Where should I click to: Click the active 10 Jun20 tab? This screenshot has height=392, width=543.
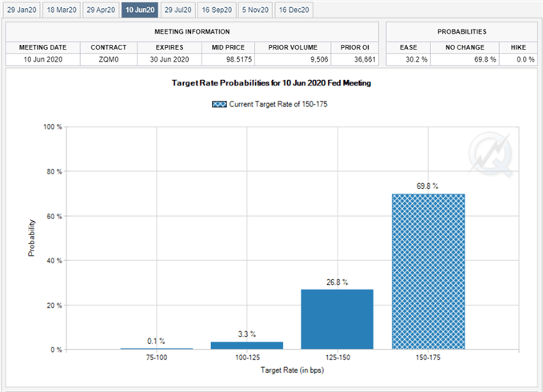140,10
